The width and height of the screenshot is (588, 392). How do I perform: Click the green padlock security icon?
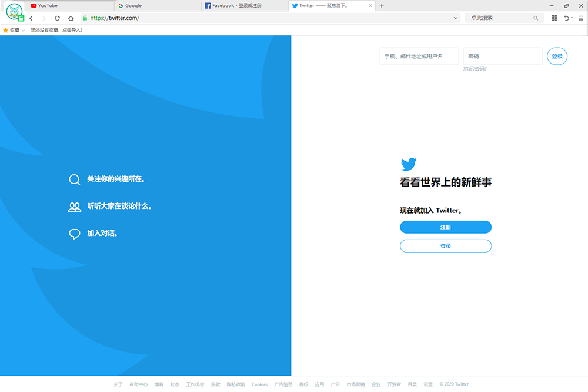pos(85,18)
